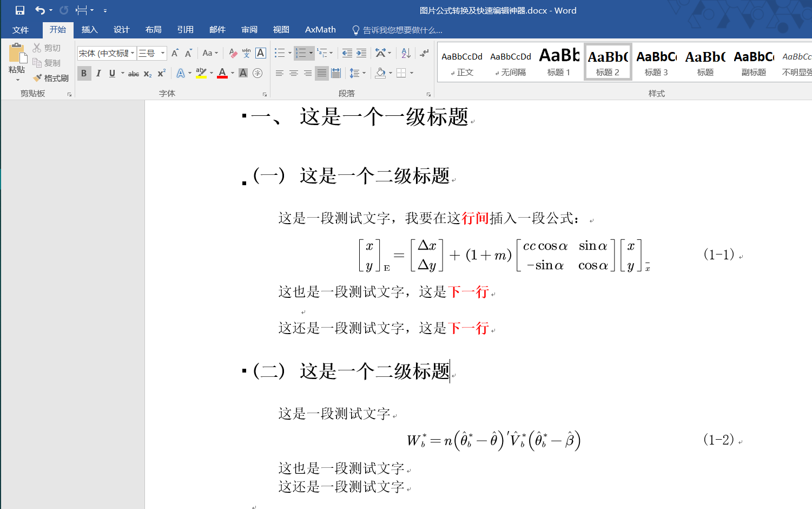Screen dimensions: 812x509
Task: Open highlight color dropdown arrow
Action: click(x=212, y=73)
